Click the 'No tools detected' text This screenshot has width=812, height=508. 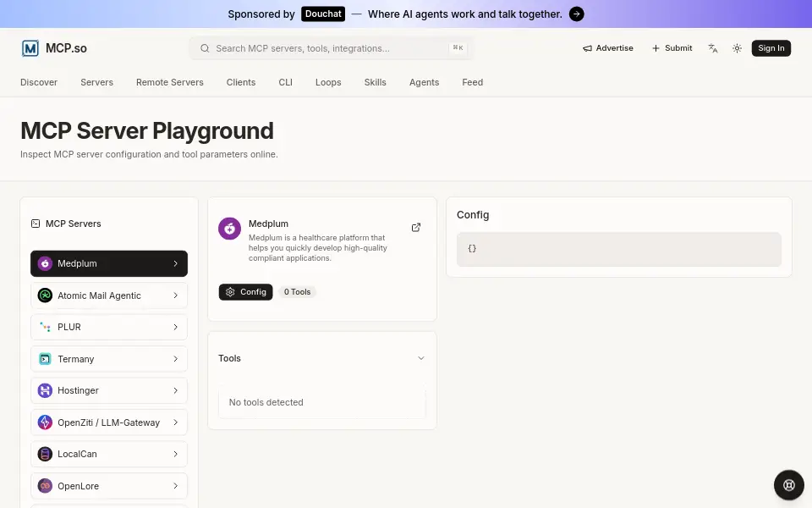point(266,402)
